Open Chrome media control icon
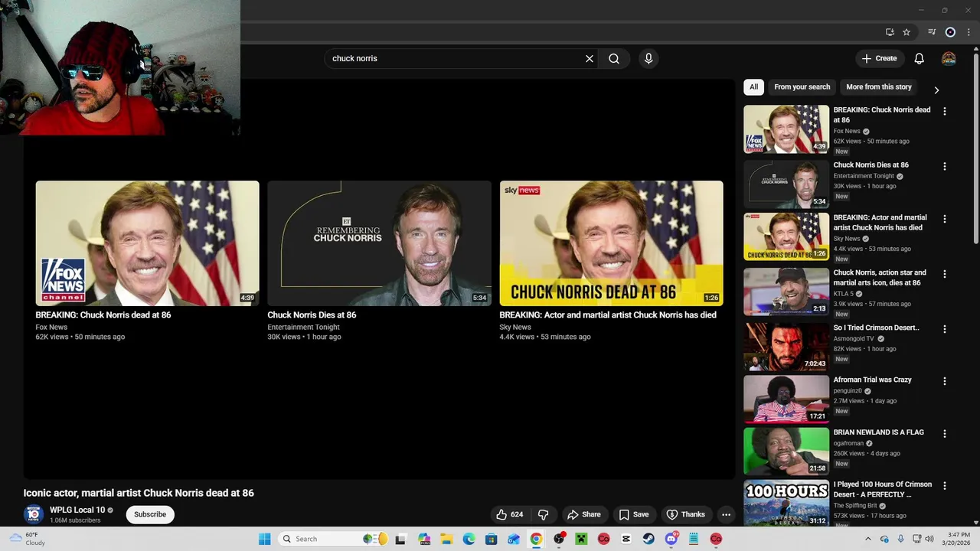Image resolution: width=980 pixels, height=551 pixels. click(x=932, y=32)
